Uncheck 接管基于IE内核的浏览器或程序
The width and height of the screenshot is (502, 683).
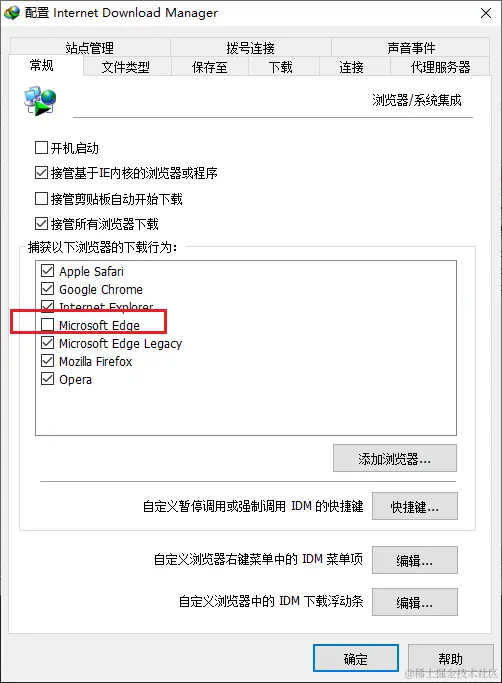41,173
